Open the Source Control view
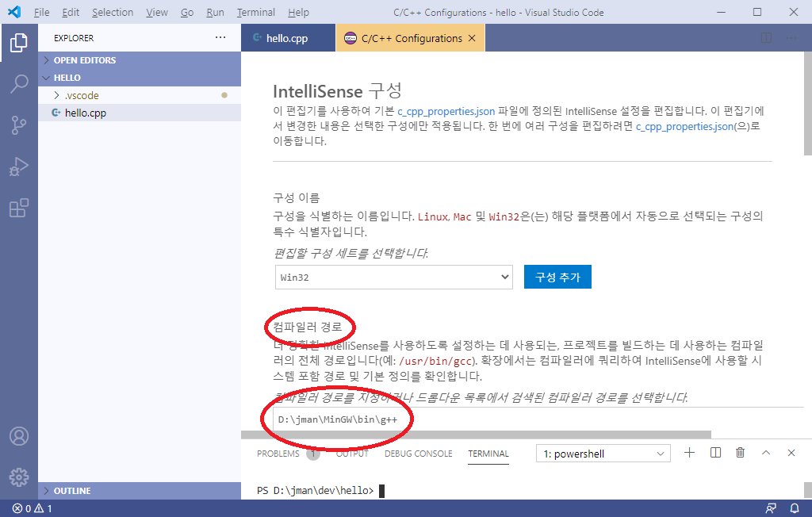Image resolution: width=812 pixels, height=517 pixels. (19, 124)
